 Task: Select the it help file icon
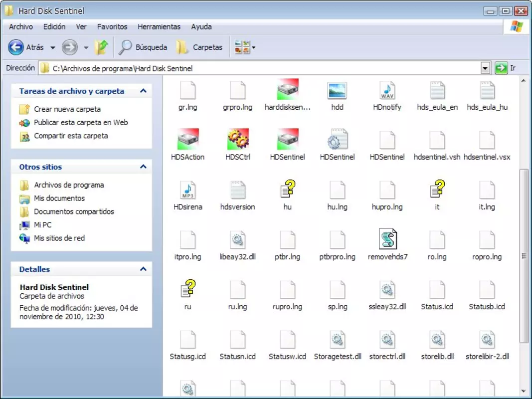click(x=437, y=189)
